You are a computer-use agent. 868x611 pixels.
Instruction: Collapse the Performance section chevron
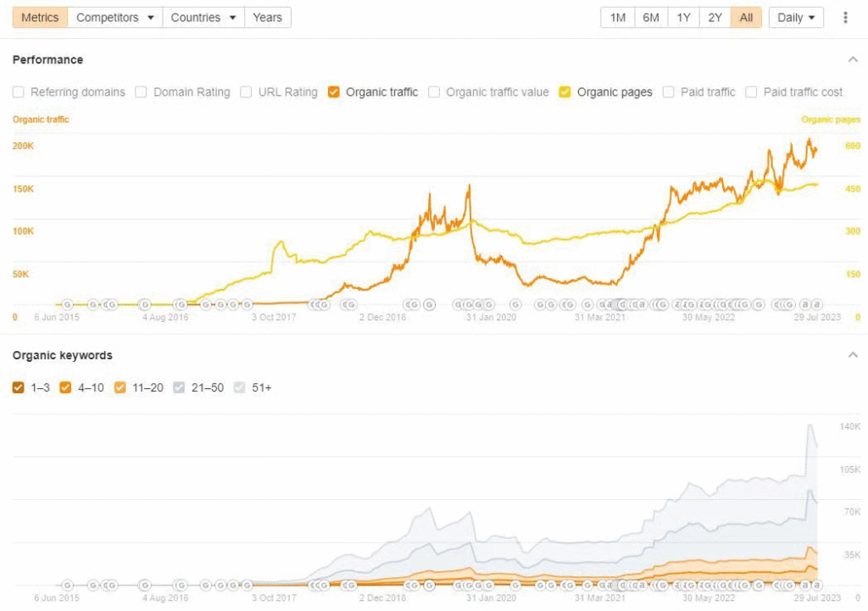pos(852,59)
